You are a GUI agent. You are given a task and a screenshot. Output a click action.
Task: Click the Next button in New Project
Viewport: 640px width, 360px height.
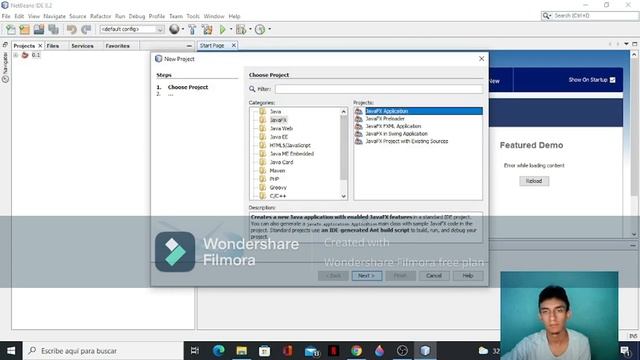367,276
